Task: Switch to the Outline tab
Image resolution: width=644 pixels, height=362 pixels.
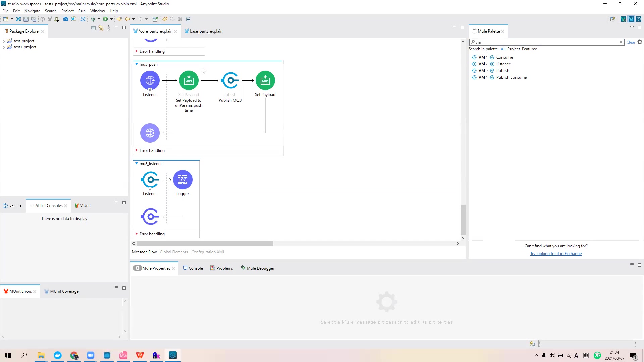Action: coord(12,205)
